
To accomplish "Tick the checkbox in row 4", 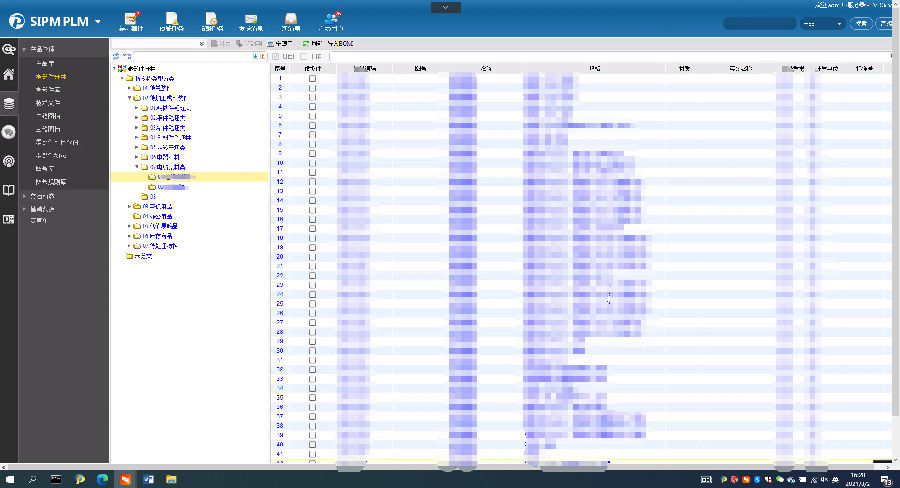I will point(312,106).
